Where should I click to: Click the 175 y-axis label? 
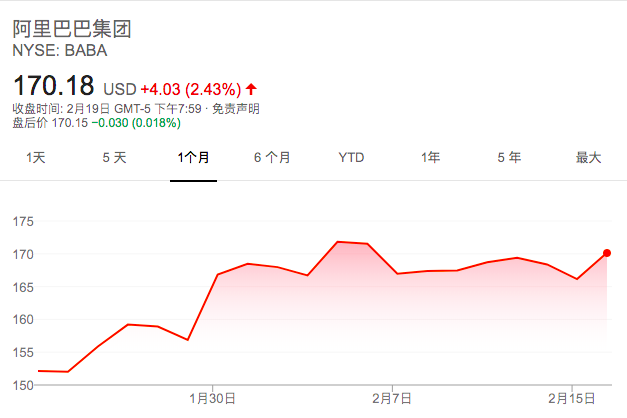point(23,222)
